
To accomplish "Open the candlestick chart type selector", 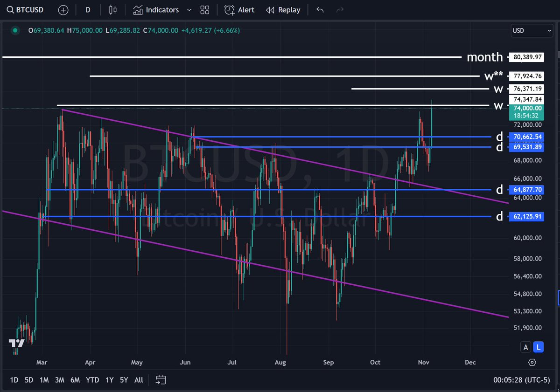I will click(x=112, y=10).
